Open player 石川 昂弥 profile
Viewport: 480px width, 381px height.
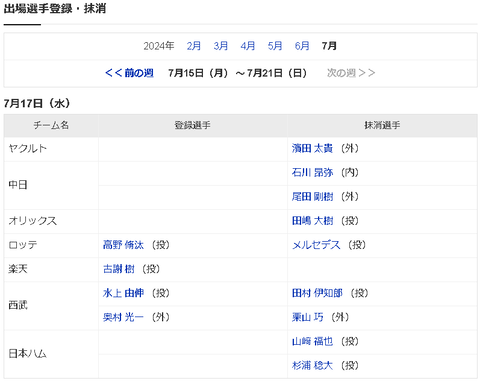tap(312, 172)
